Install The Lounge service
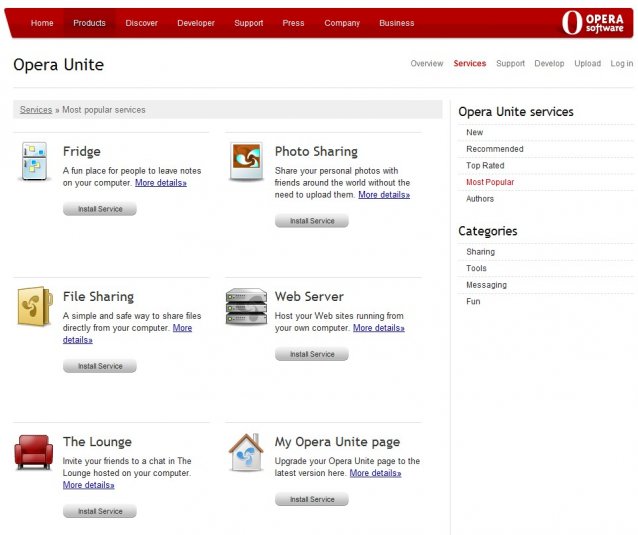The width and height of the screenshot is (638, 535). (x=100, y=511)
